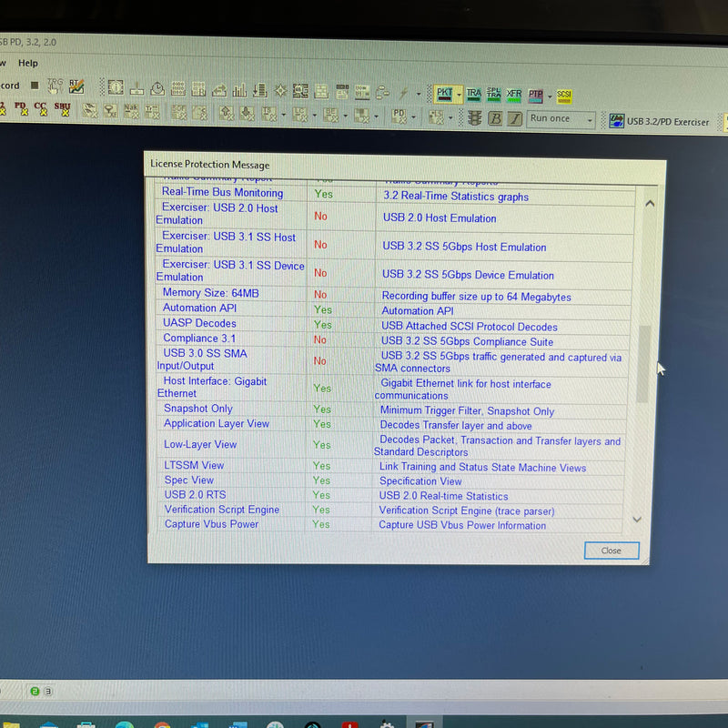The height and width of the screenshot is (728, 728).
Task: Toggle the SBU packet filter
Action: [63, 107]
